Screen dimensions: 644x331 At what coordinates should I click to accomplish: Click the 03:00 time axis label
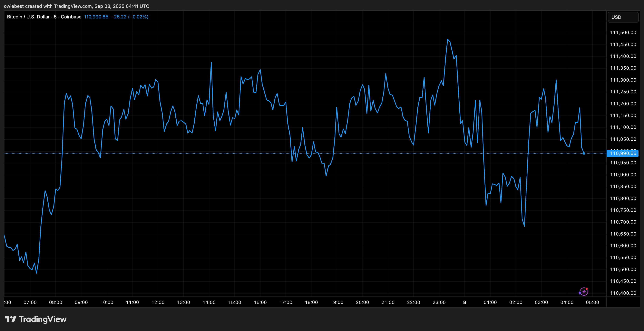(x=541, y=302)
